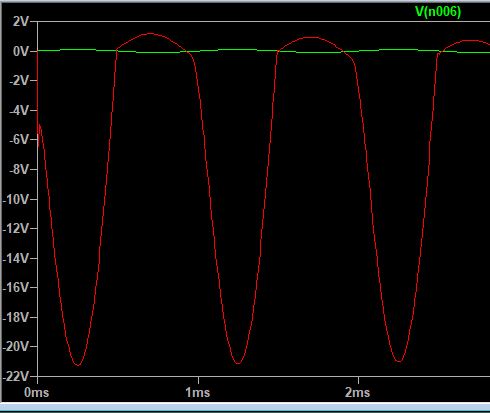Image resolution: width=490 pixels, height=413 pixels.
Task: Click the 2ms time axis label
Action: (x=357, y=392)
